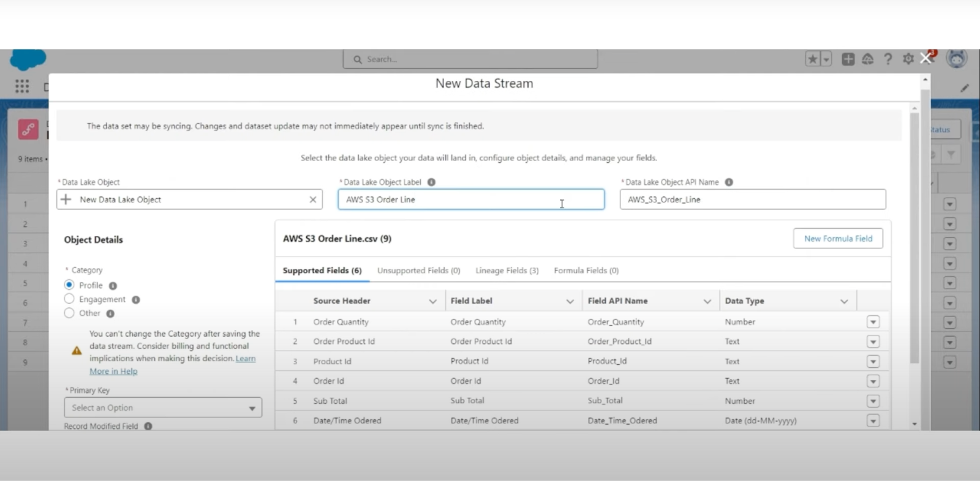Close the New Data Stream modal

click(925, 58)
